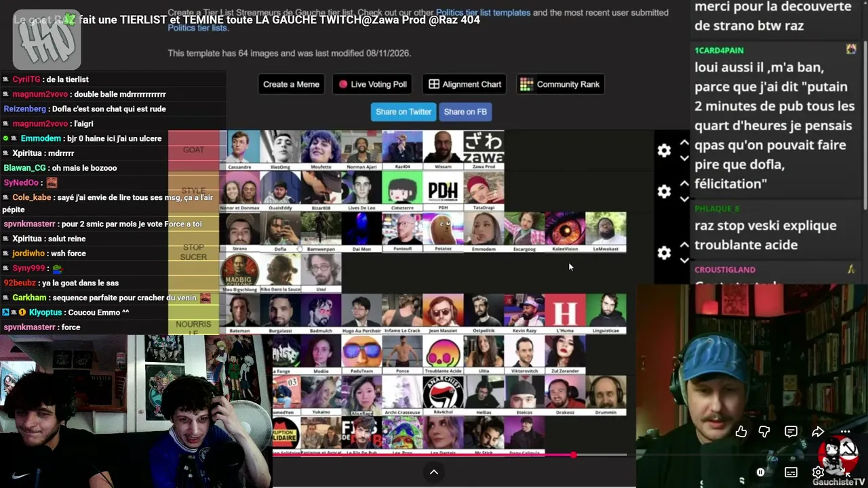The width and height of the screenshot is (868, 488).
Task: Click the Jean Massiet tier image
Action: 443,313
